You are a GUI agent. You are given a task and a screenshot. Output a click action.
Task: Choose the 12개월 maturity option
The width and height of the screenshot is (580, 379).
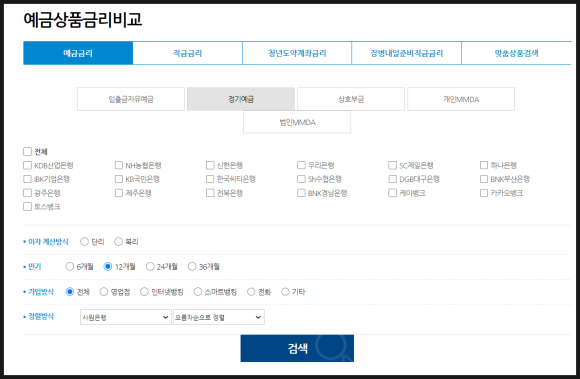point(108,266)
